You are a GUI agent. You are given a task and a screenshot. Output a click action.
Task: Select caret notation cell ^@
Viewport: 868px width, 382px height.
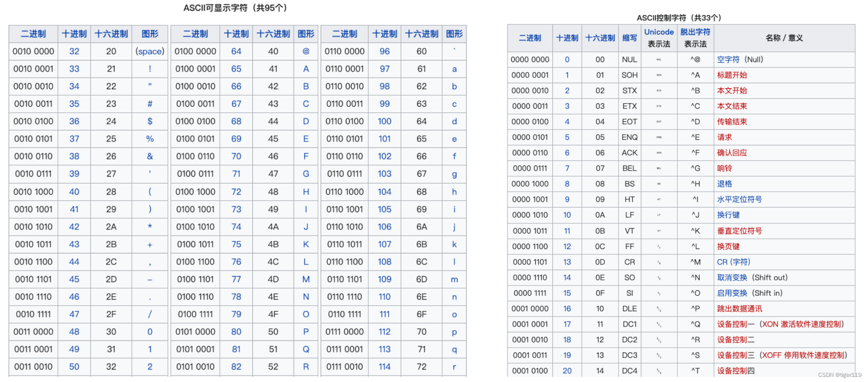tap(695, 60)
